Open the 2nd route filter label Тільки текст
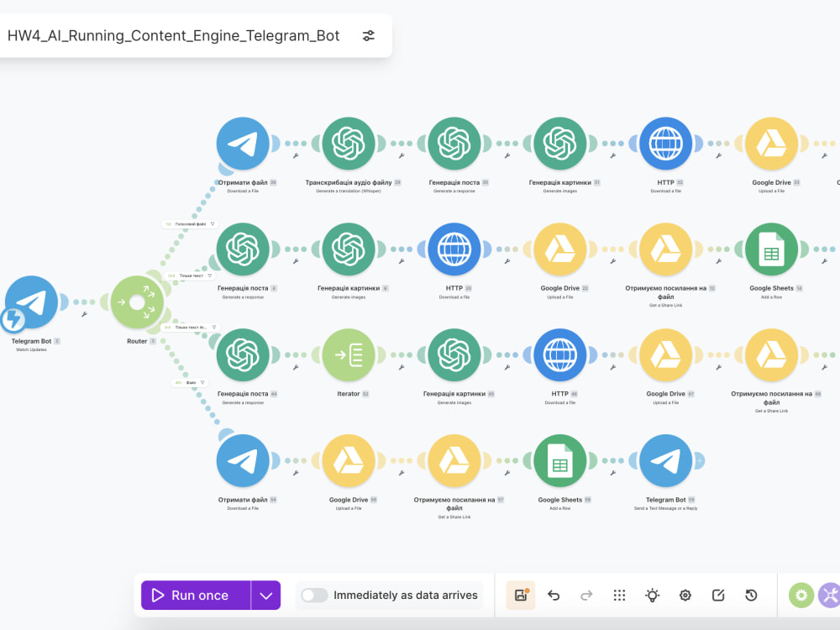 coord(190,276)
